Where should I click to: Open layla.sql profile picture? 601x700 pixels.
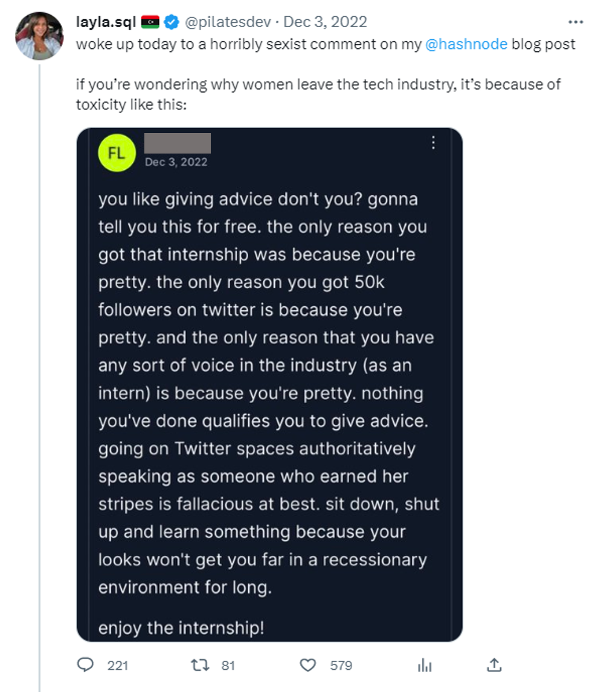point(39,36)
